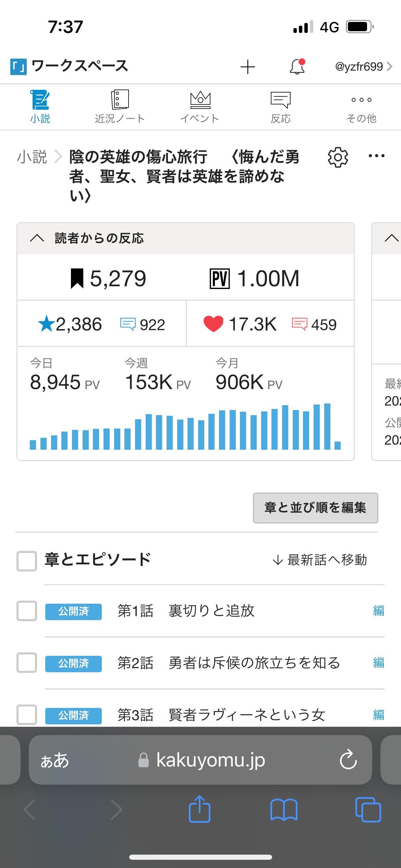The height and width of the screenshot is (868, 401).
Task: Open Safari bookmarks icon
Action: 284,810
